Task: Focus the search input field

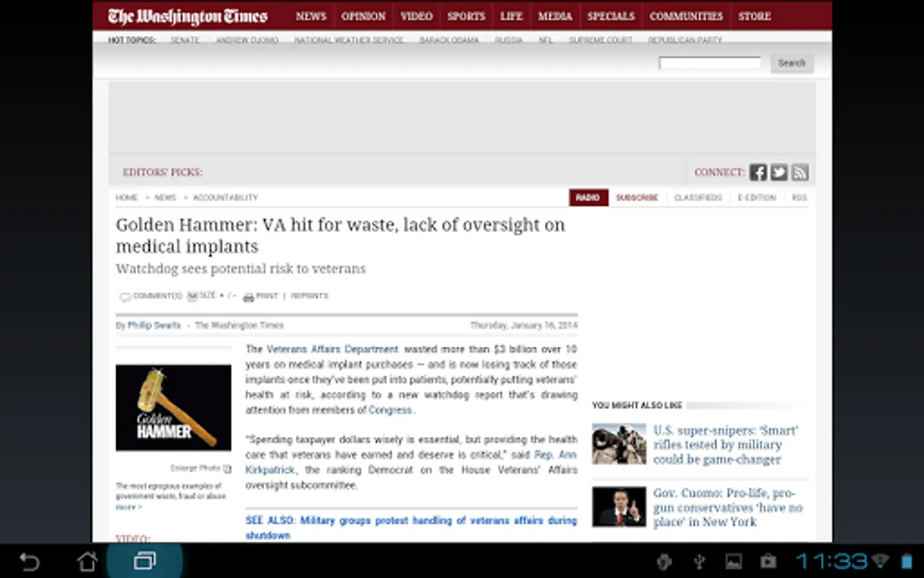Action: (710, 63)
